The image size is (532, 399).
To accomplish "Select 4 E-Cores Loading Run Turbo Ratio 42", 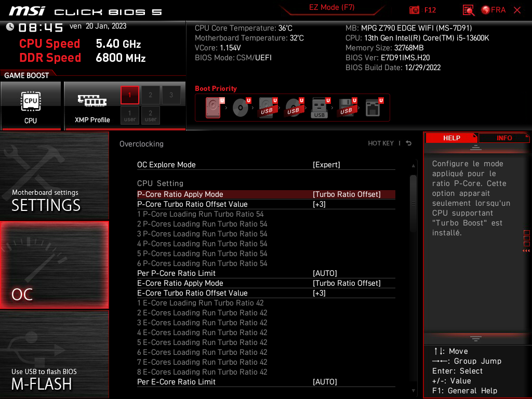I will [x=202, y=332].
